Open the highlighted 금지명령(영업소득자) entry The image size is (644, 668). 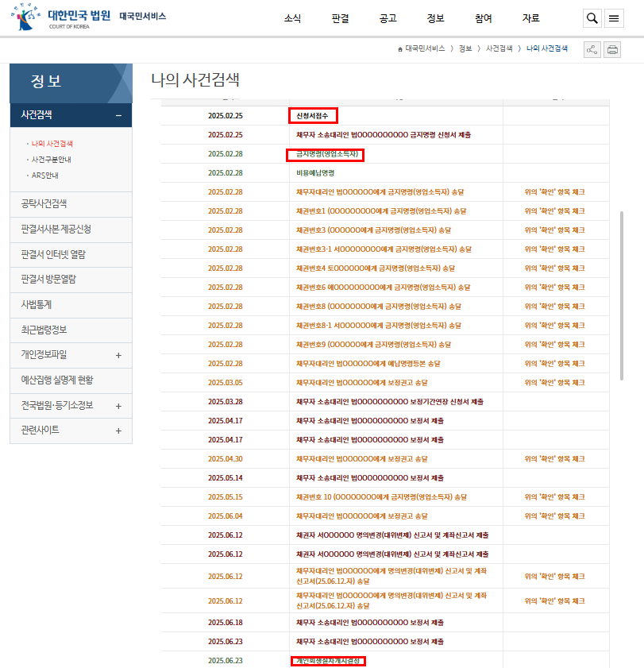pos(327,155)
